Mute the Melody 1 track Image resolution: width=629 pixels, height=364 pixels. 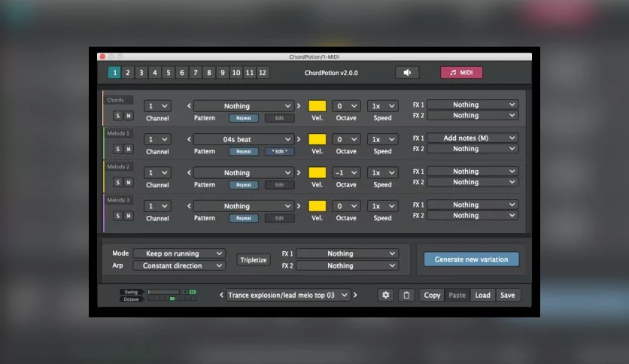click(129, 149)
